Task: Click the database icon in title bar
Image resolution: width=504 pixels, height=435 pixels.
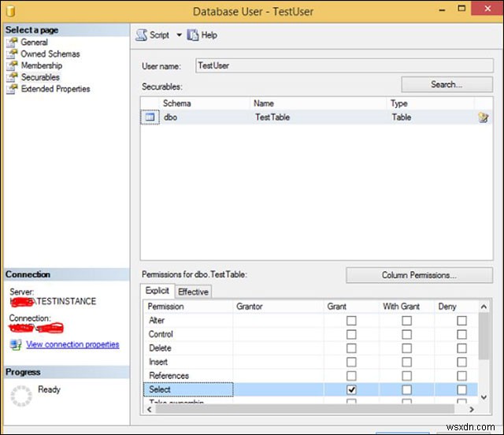Action: (x=10, y=11)
